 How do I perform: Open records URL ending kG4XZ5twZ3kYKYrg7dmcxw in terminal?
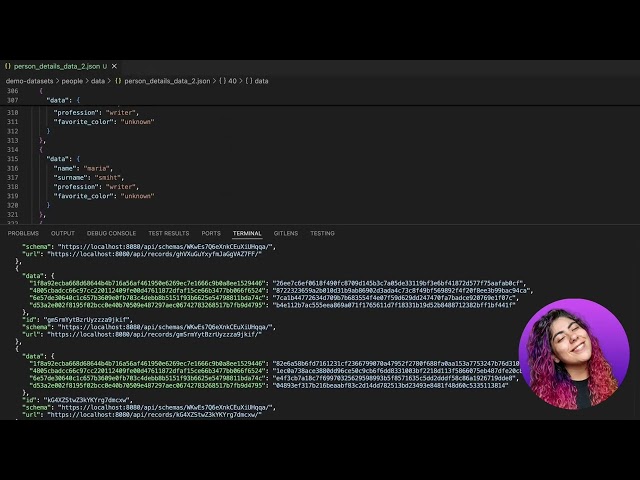pos(155,415)
